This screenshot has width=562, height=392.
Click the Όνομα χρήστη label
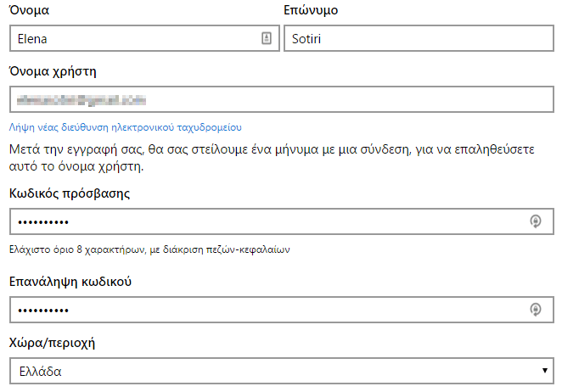point(53,71)
